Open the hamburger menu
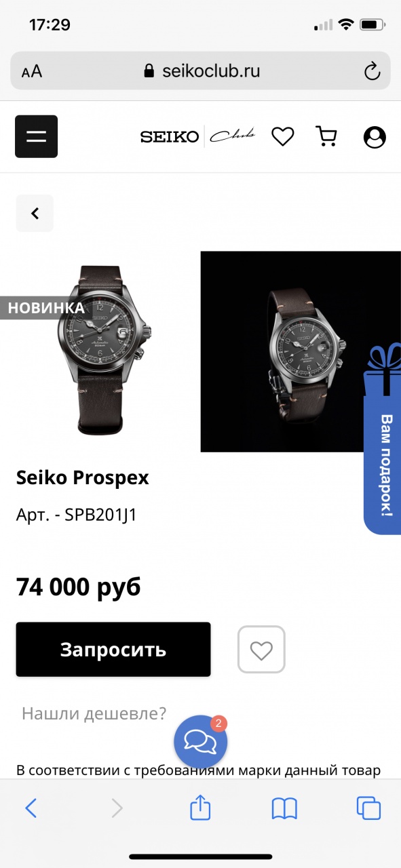 point(36,136)
